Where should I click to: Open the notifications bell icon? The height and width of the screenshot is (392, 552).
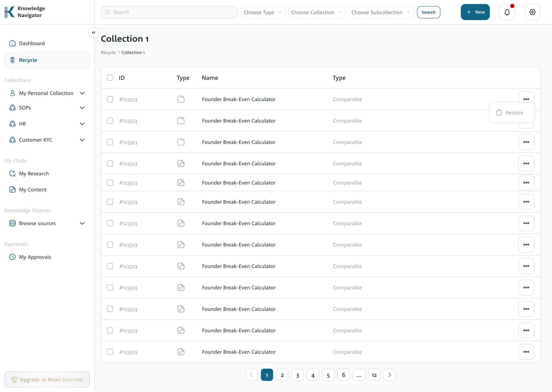pos(507,12)
